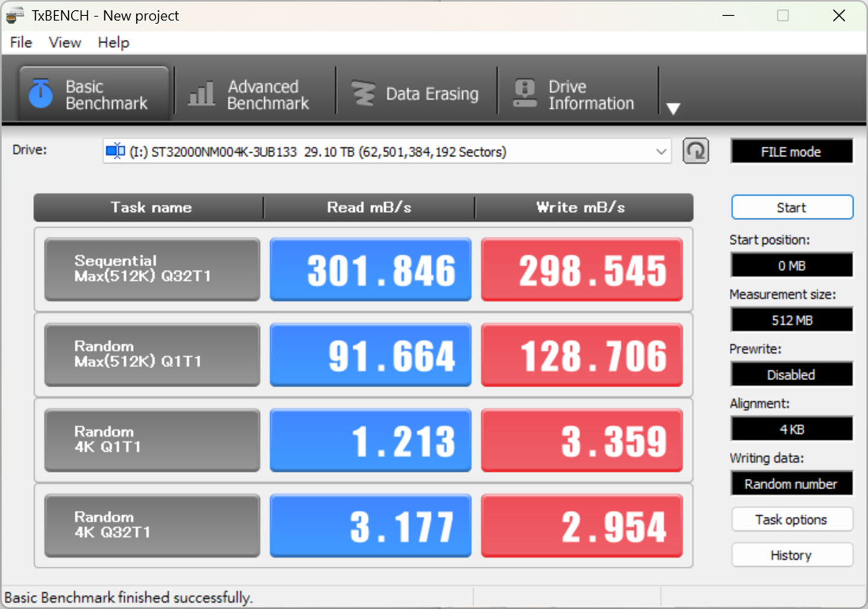Toggle Prewrite from Disabled
Screen dimensions: 868x609
point(791,374)
